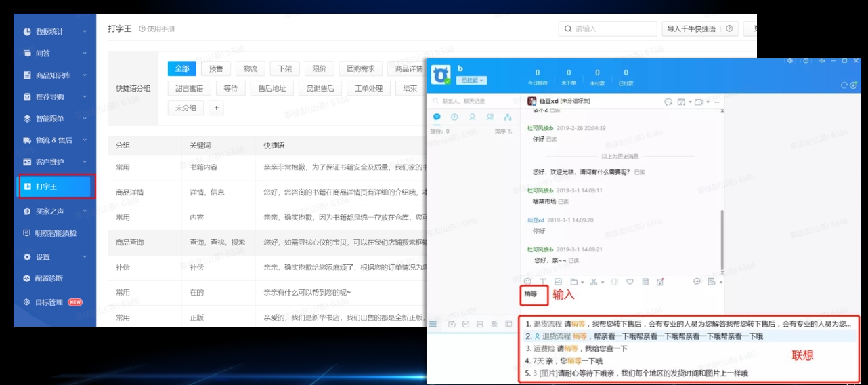Switch to the recent conversations bubble tab

tap(437, 117)
